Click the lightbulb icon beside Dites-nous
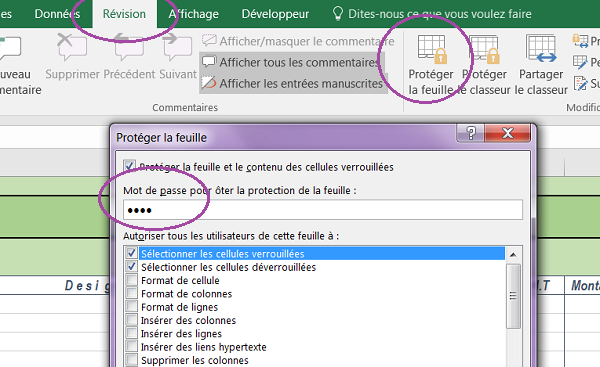Screen dimensions: 600x367 pos(338,13)
